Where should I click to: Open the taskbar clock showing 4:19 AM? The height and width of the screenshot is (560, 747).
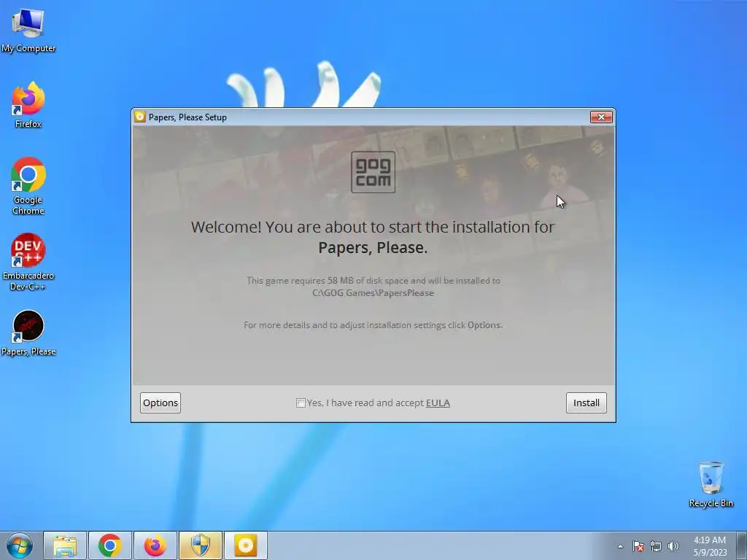point(710,546)
